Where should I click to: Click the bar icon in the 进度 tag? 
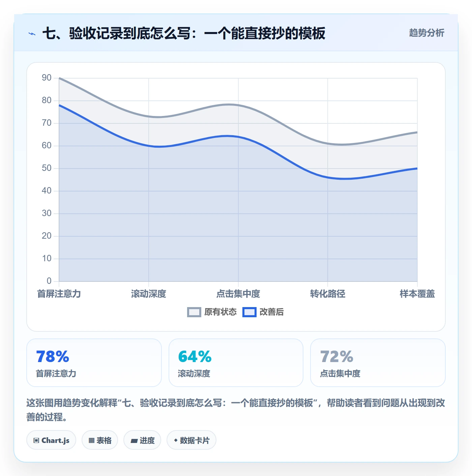[x=134, y=441]
